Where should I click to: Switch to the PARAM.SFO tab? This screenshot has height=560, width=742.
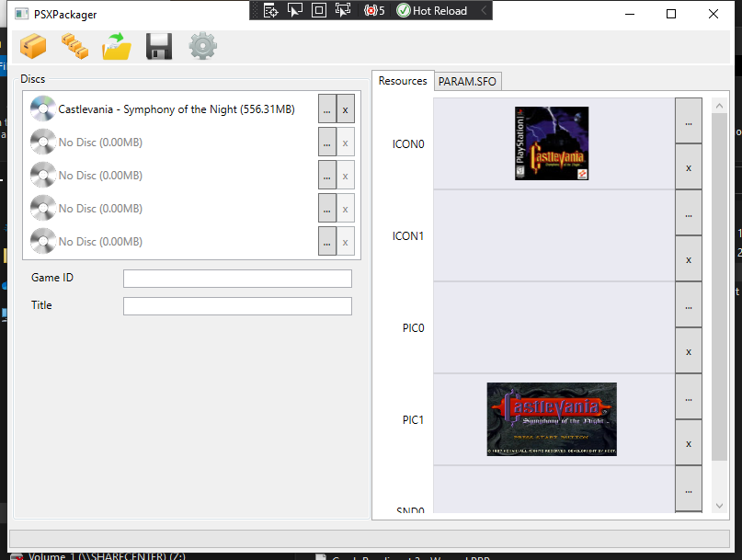[467, 82]
